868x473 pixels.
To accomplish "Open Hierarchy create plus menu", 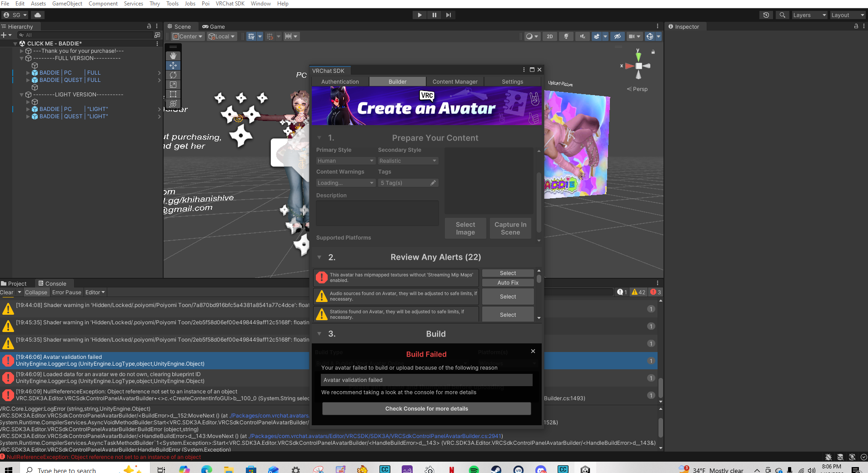I will coord(6,35).
